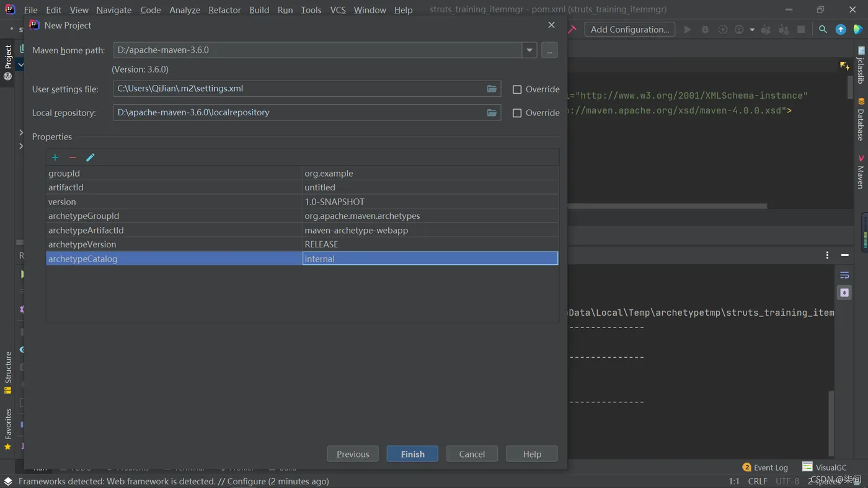Click the Run play icon in the toolbar
868x488 pixels.
[687, 29]
